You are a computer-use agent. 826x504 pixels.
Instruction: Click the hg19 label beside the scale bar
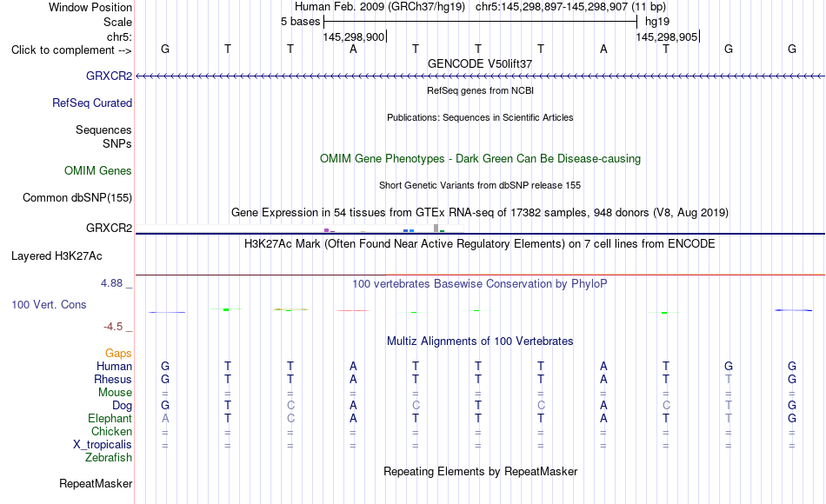(657, 22)
